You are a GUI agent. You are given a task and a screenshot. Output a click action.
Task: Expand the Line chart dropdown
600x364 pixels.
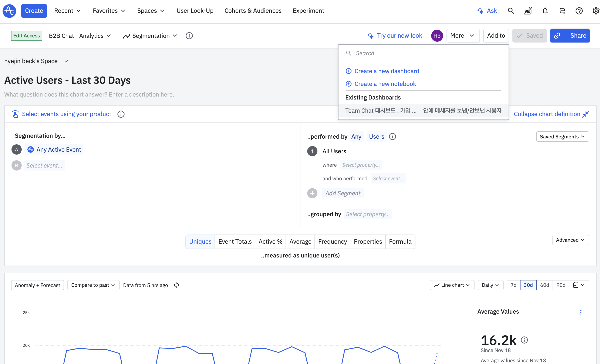452,285
